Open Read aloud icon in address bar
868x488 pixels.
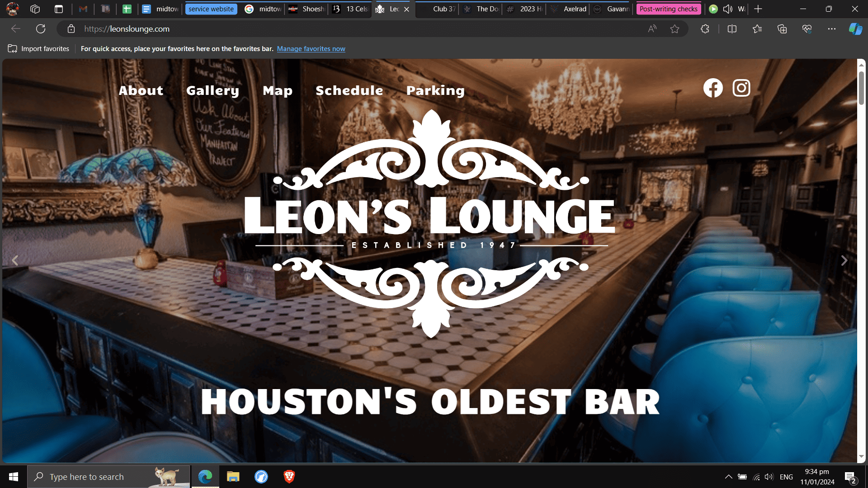click(x=652, y=29)
